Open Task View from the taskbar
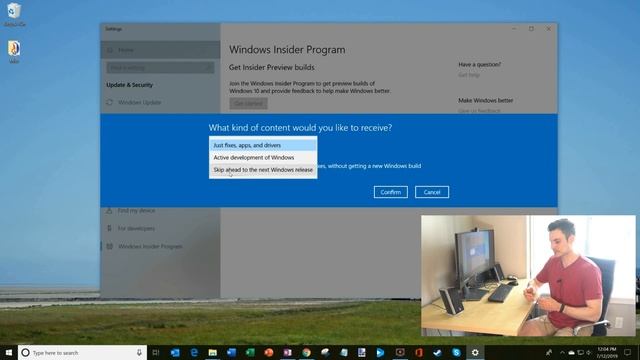 tap(156, 353)
